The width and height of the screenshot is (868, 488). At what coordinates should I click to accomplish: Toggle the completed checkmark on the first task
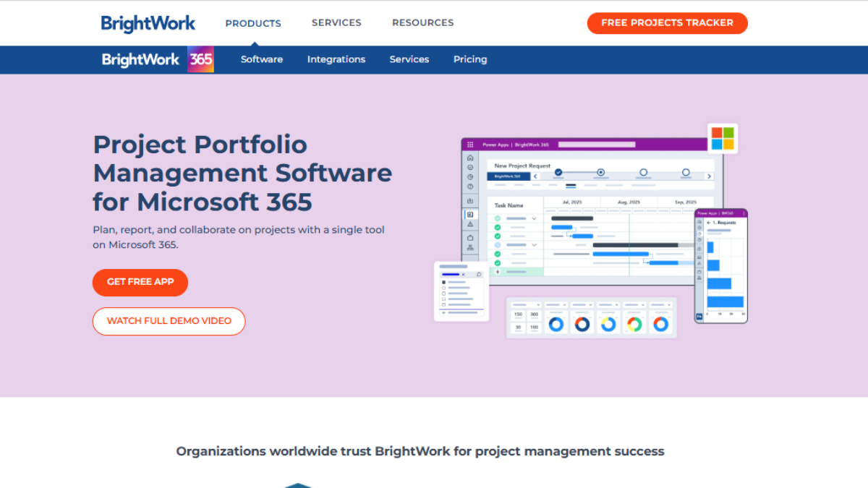(x=497, y=218)
